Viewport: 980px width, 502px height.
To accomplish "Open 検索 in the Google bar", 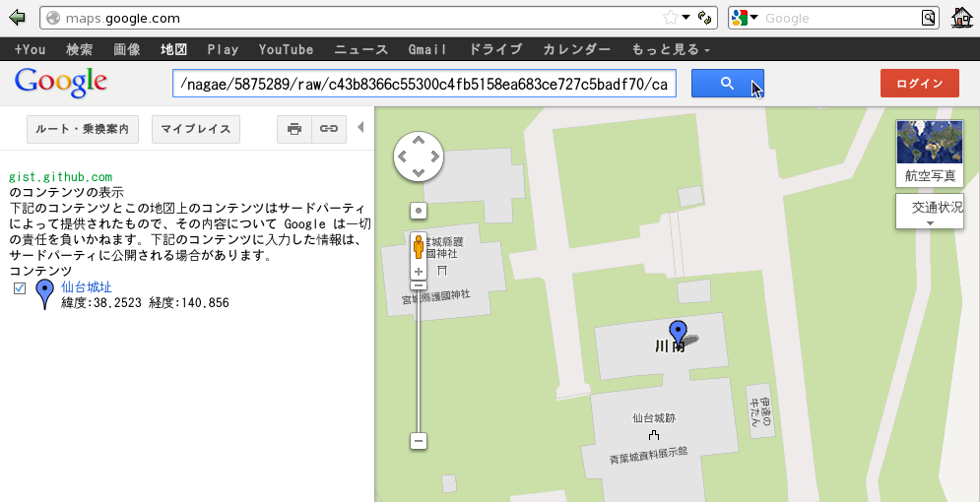I will point(80,49).
